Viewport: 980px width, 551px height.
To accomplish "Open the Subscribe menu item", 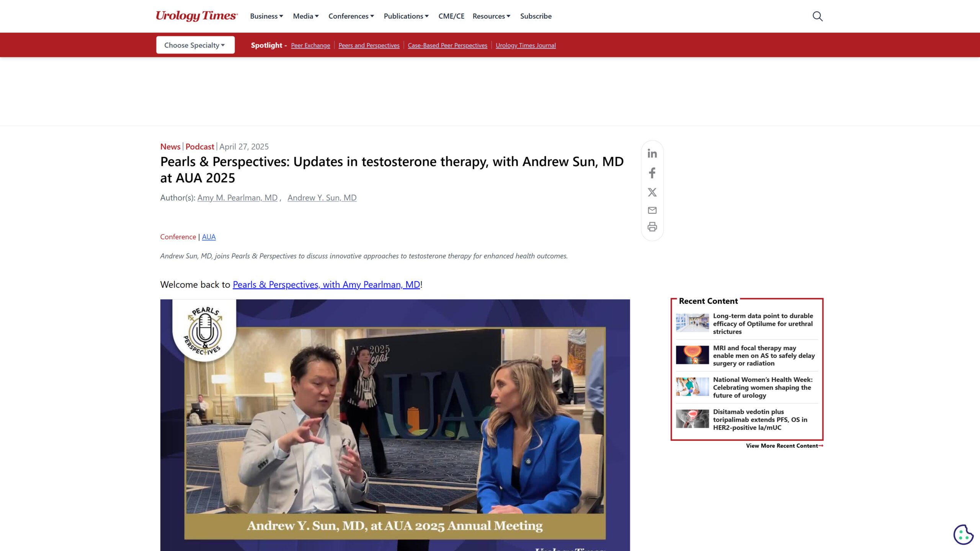I will pos(536,16).
